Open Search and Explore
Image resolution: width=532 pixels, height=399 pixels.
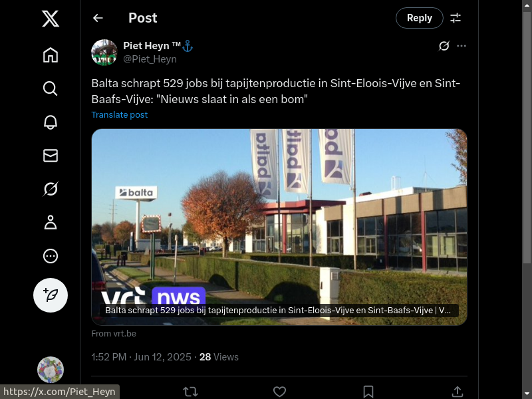pos(51,88)
